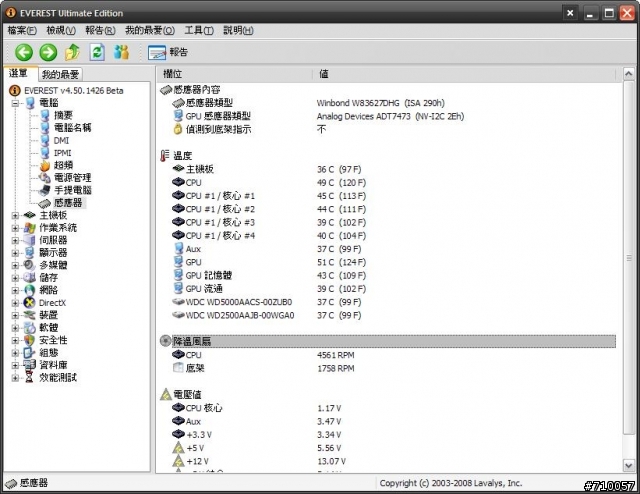Click the vertical scrollbar thumb grip
Screen dimensions: 640x494
(x=629, y=258)
